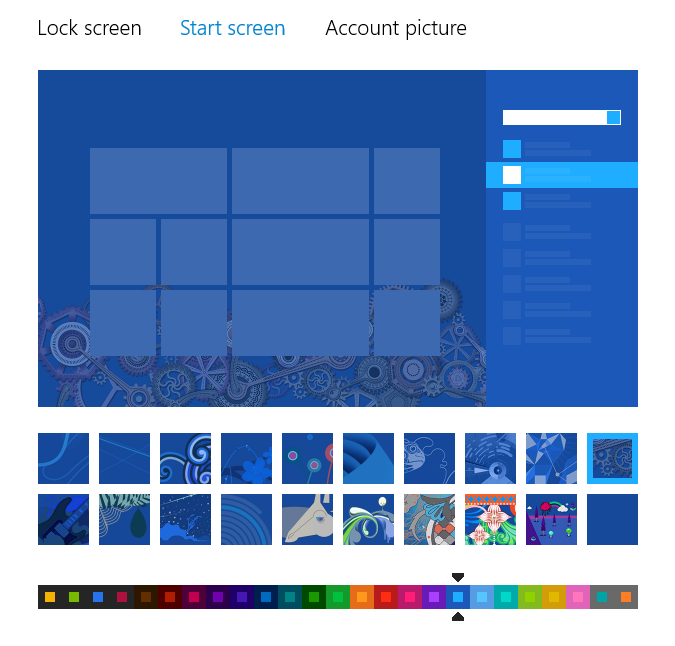Select the concentric circles background thumbnail
This screenshot has width=675, height=646.
(x=246, y=519)
